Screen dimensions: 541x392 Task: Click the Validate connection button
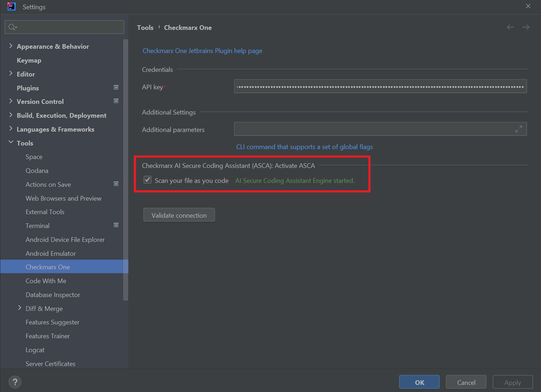pyautogui.click(x=179, y=215)
